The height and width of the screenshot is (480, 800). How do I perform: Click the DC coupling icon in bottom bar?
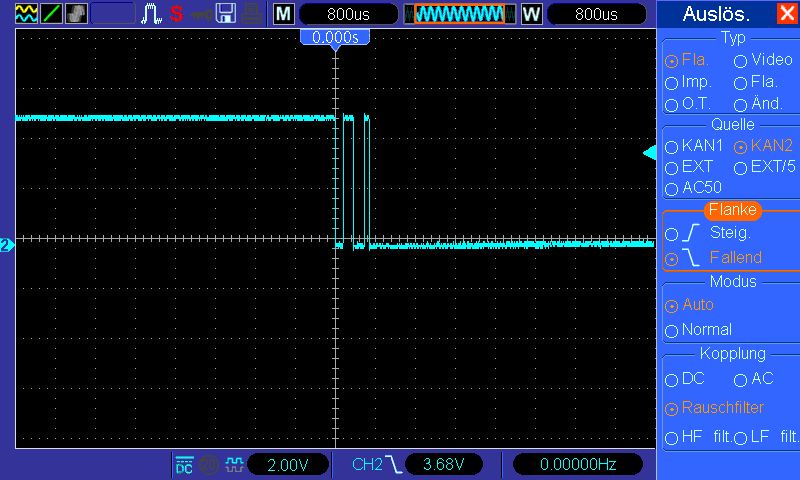184,465
